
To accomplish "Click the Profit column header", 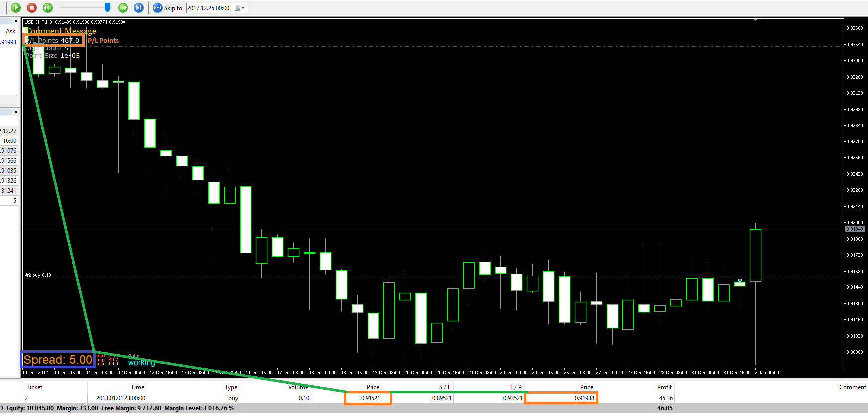I will click(664, 387).
